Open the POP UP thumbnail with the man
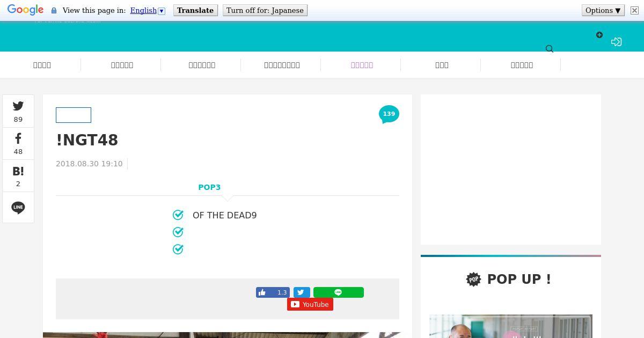644x338 pixels. click(x=511, y=326)
